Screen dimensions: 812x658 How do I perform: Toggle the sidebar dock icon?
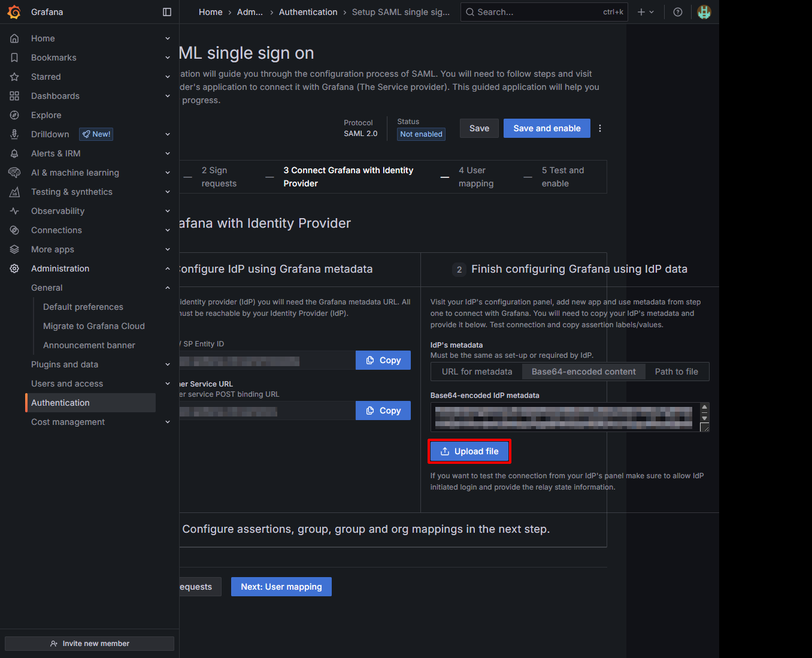click(167, 12)
